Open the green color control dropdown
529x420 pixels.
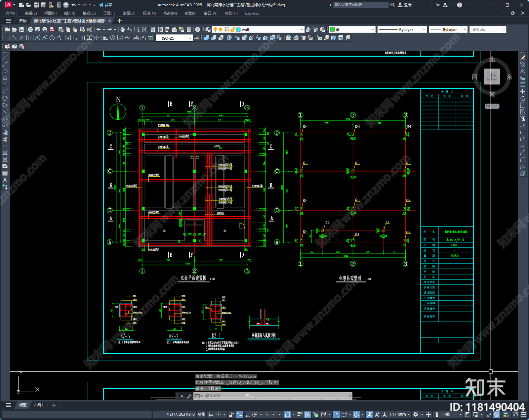[x=373, y=29]
